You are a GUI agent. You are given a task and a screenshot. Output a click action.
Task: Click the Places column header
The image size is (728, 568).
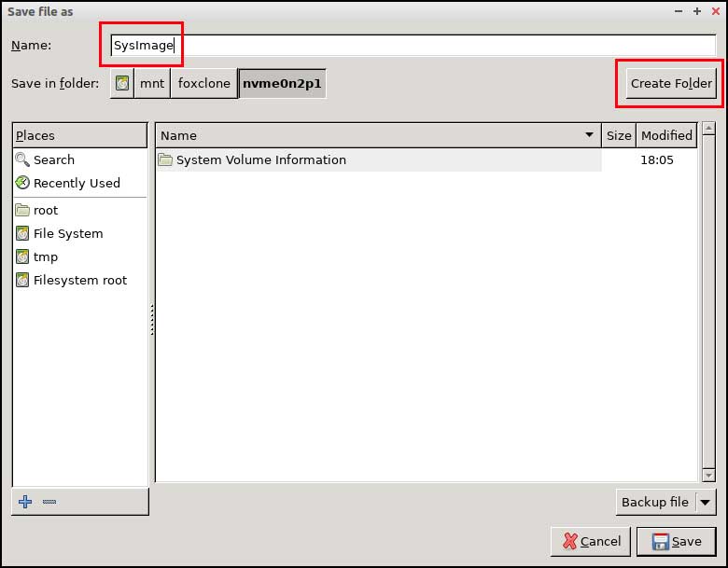[x=80, y=135]
